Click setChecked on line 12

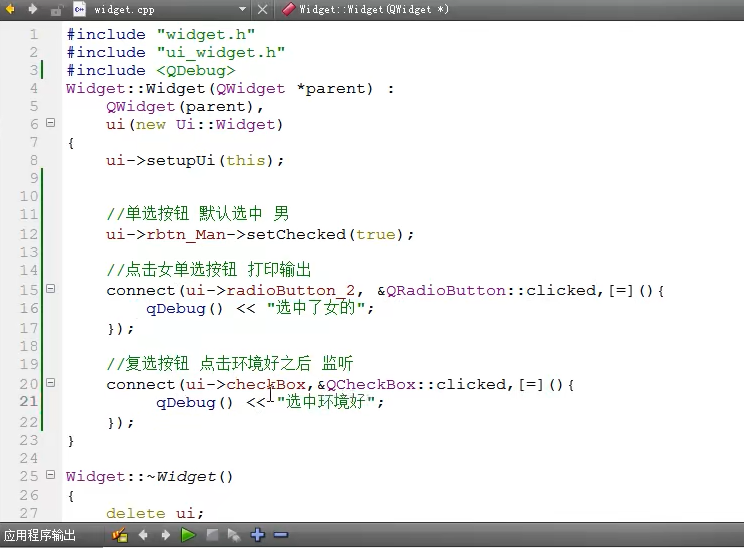pyautogui.click(x=296, y=235)
